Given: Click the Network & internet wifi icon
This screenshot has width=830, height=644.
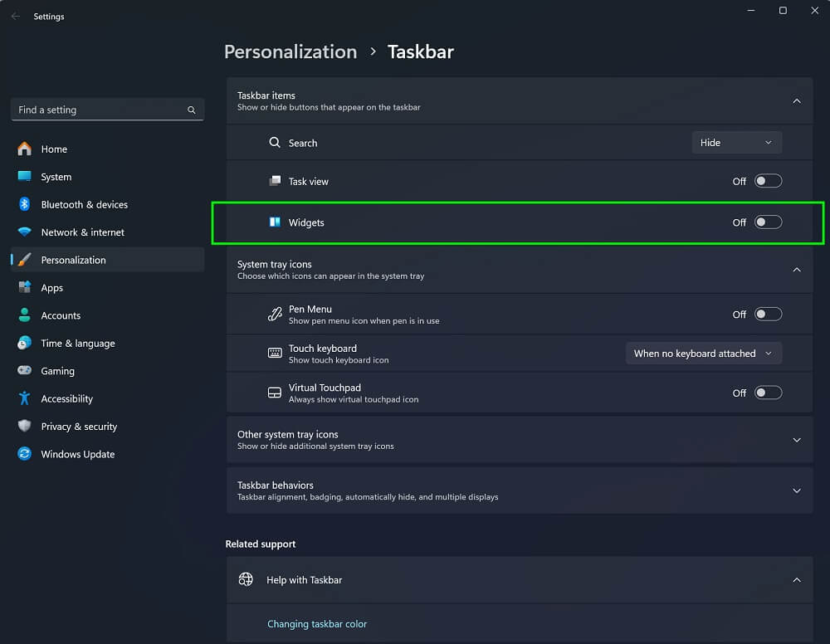Looking at the screenshot, I should pos(24,232).
